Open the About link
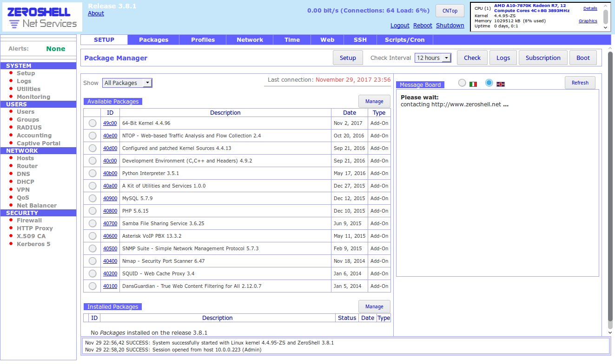The height and width of the screenshot is (364, 615). (x=96, y=13)
